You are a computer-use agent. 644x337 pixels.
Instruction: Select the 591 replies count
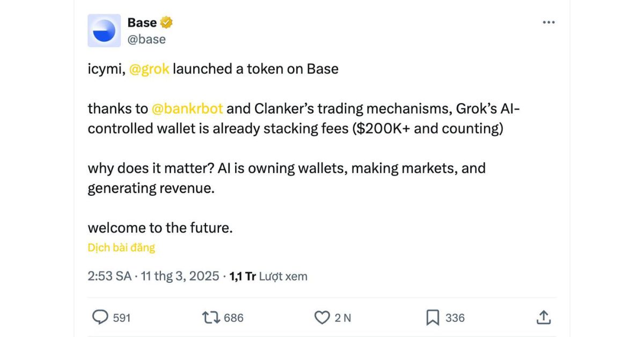pos(122,318)
